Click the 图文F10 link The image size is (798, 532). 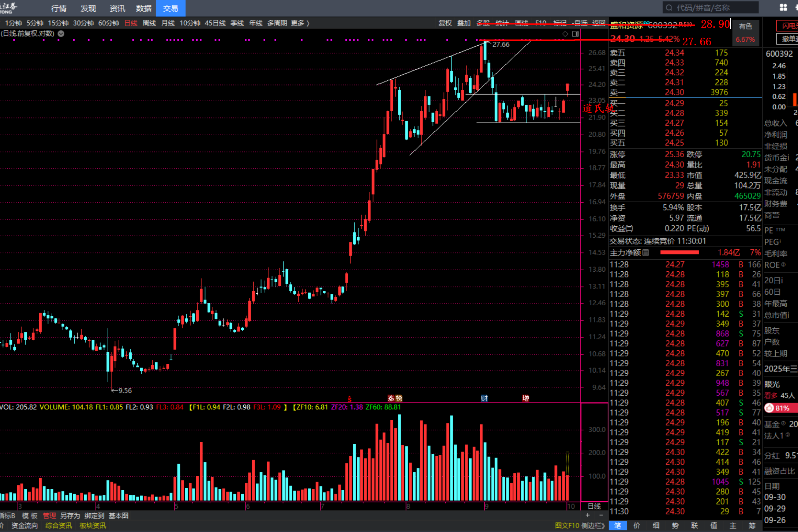tap(567, 525)
